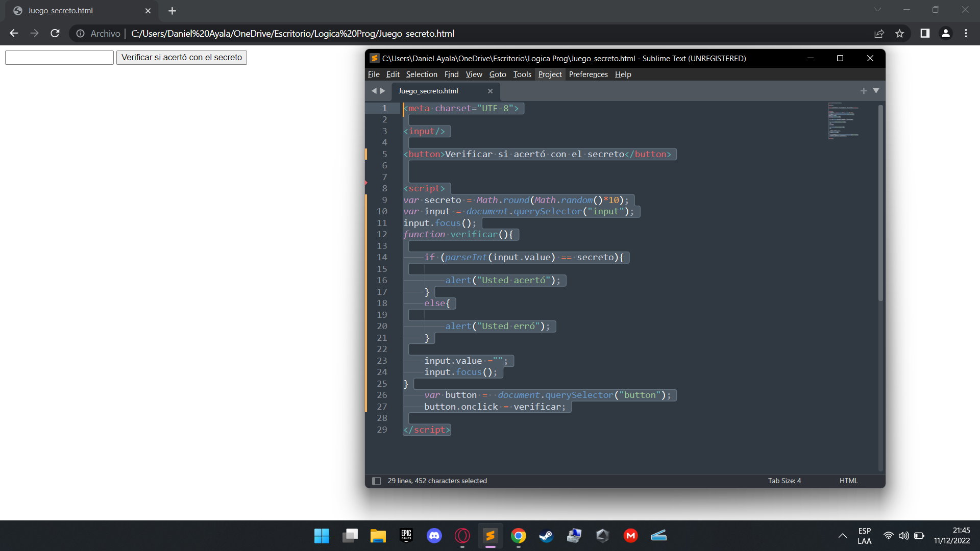
Task: Open File Explorer from the taskbar
Action: pyautogui.click(x=378, y=536)
